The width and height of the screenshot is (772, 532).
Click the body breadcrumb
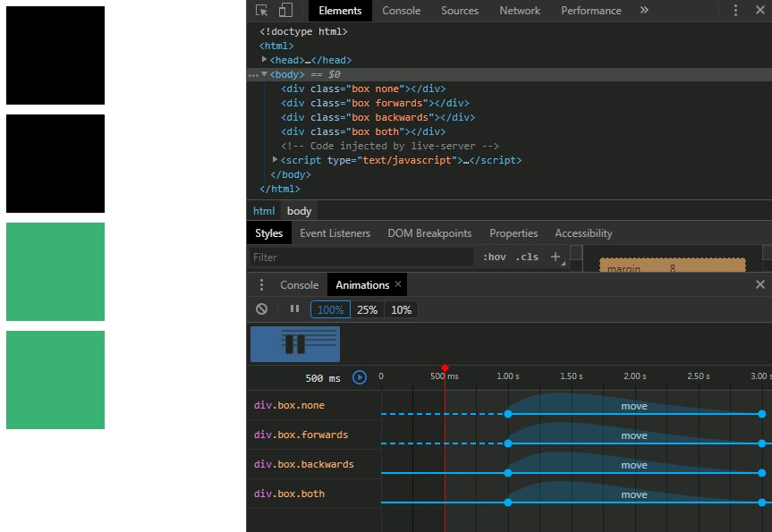(x=299, y=211)
